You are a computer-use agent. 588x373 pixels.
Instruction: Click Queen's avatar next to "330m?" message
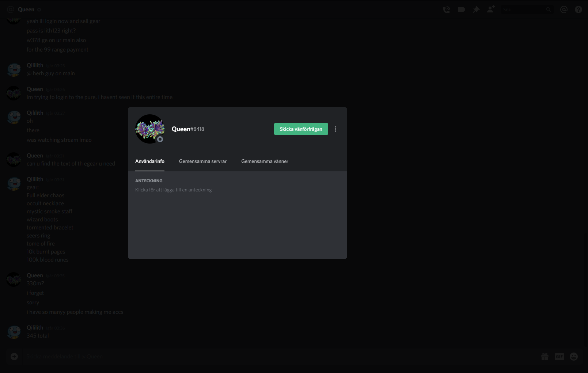14,279
